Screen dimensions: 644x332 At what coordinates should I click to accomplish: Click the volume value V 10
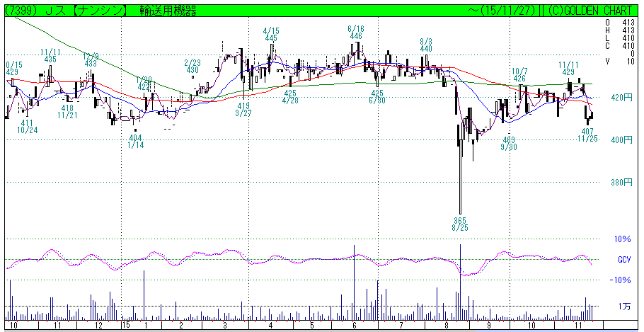[x=620, y=61]
